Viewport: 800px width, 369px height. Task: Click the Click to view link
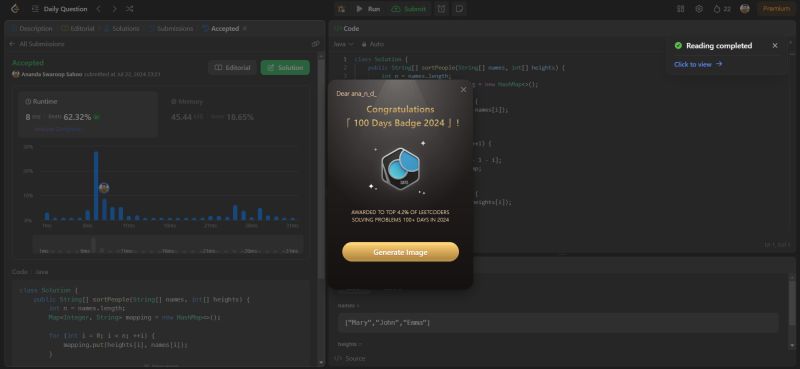coord(698,64)
